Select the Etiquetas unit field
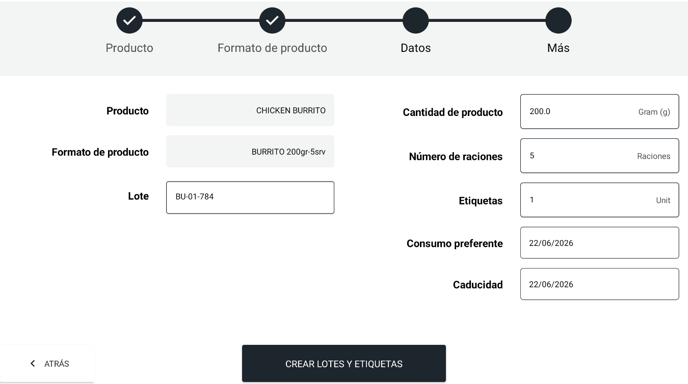 point(599,200)
